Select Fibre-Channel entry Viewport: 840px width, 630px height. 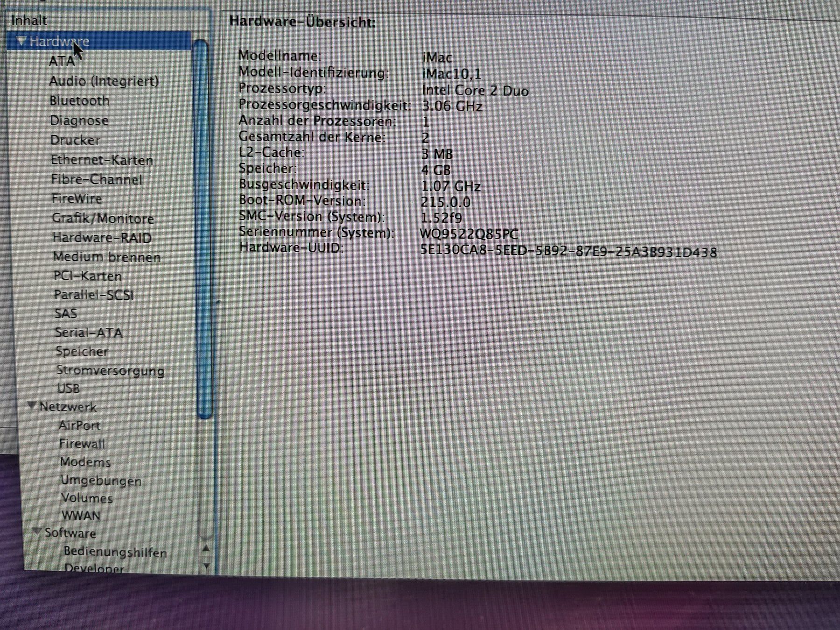tap(97, 180)
